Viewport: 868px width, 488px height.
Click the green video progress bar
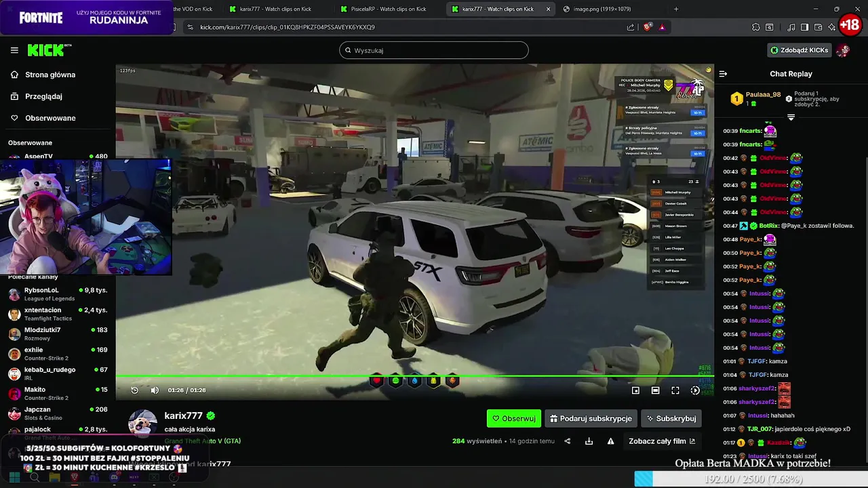pyautogui.click(x=415, y=376)
